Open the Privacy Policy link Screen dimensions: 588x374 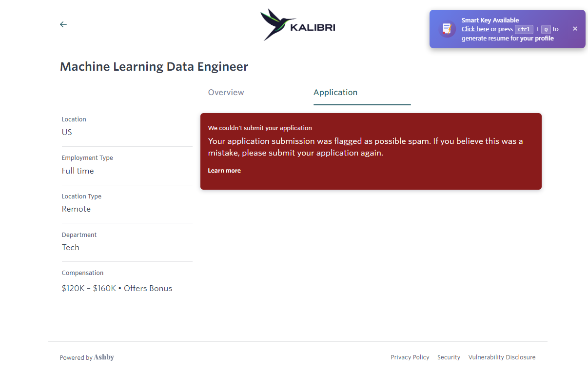tap(410, 357)
